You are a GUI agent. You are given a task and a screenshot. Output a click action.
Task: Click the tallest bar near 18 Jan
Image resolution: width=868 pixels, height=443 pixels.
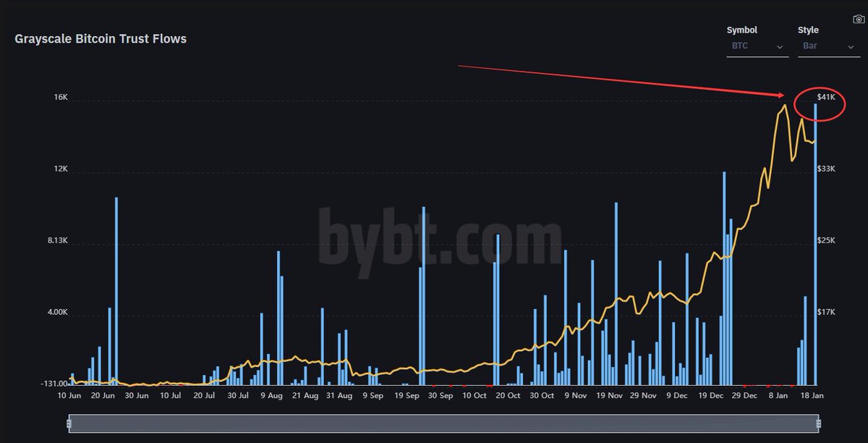[x=816, y=246]
